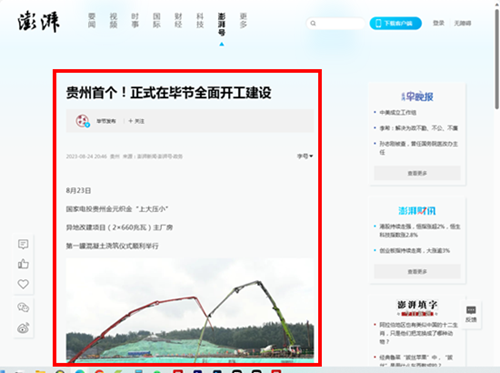
Task: Favorite the article with heart icon
Action: [x=23, y=284]
